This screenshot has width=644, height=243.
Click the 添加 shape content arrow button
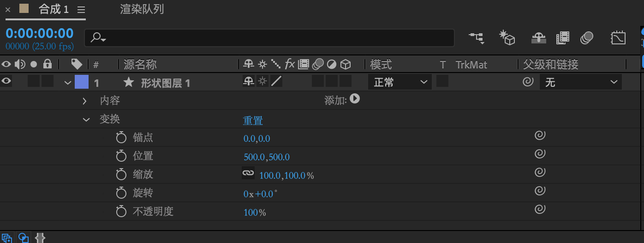click(x=354, y=98)
